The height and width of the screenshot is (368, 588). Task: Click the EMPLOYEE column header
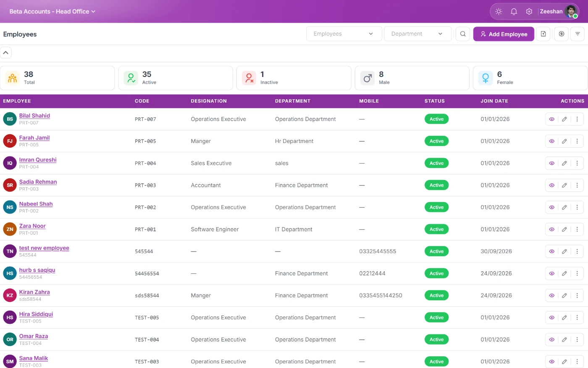[17, 101]
